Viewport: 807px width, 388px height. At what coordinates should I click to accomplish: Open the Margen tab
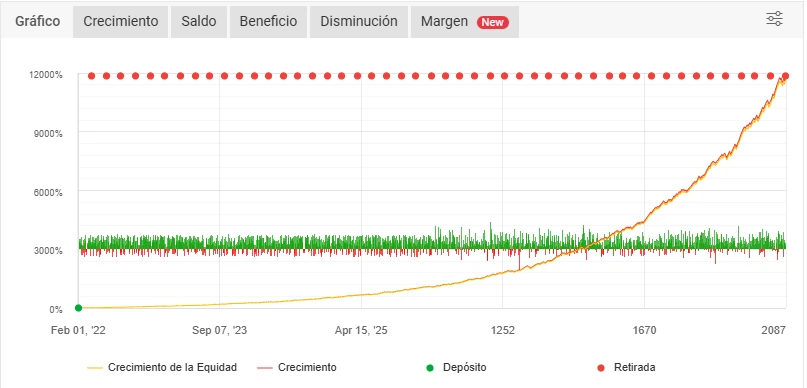tap(465, 22)
